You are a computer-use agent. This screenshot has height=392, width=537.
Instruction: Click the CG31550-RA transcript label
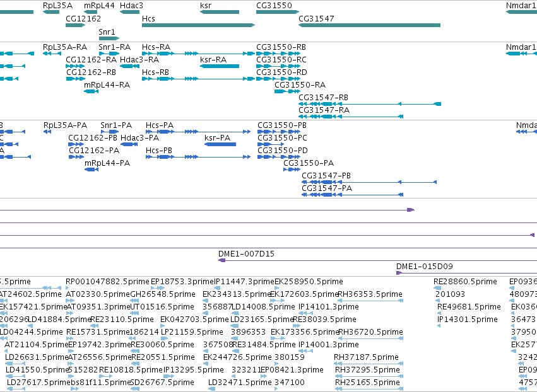click(x=300, y=85)
